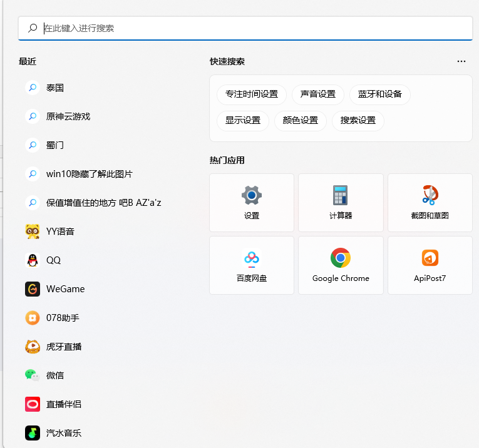
Task: Click the 078助手 text label
Action: point(63,318)
